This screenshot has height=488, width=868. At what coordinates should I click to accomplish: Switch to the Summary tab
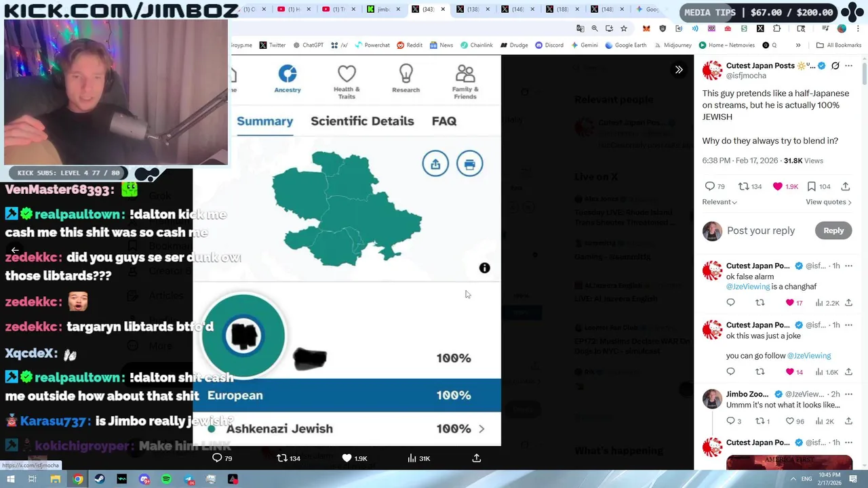pos(264,121)
